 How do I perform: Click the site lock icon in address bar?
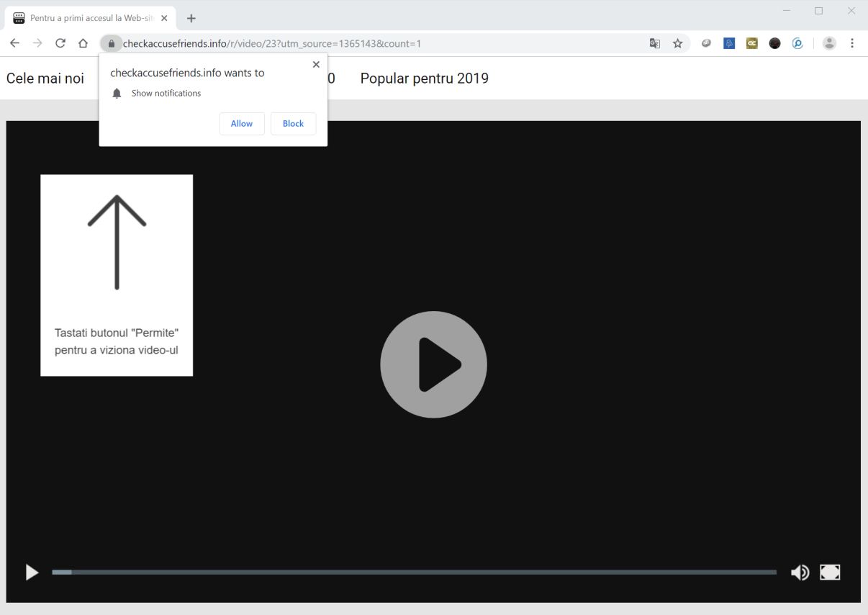click(x=111, y=43)
